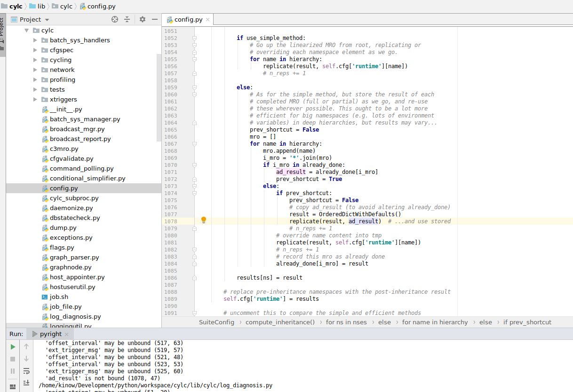Click compute_inheritance() in breadcrumb bar
The image size is (573, 392).
coord(280,322)
